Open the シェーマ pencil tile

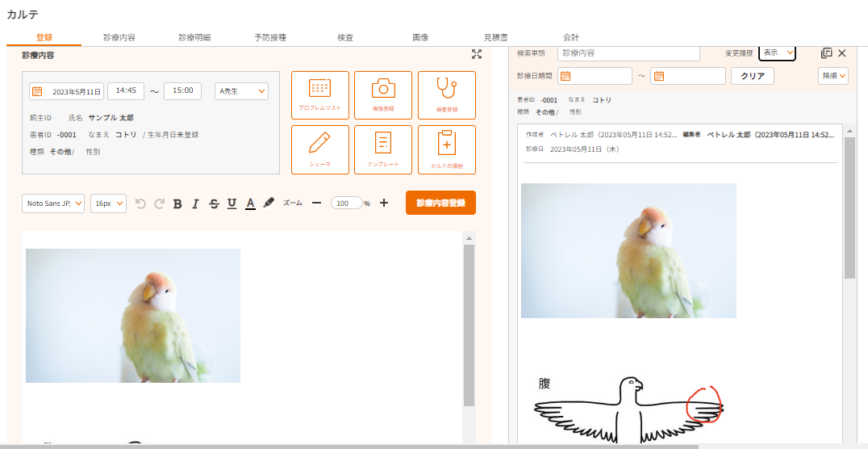pos(320,149)
